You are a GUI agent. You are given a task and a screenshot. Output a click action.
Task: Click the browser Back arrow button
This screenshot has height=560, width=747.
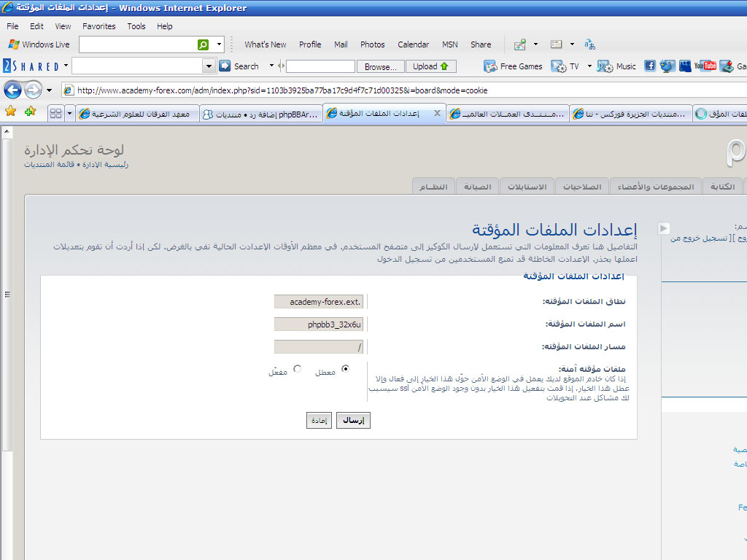pos(12,90)
